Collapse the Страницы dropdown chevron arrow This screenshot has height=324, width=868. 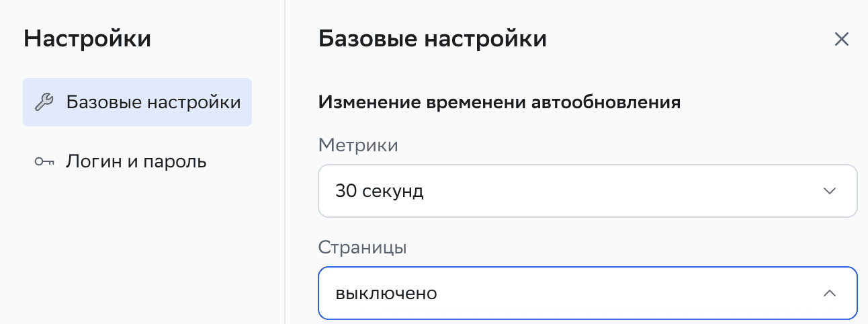point(830,294)
